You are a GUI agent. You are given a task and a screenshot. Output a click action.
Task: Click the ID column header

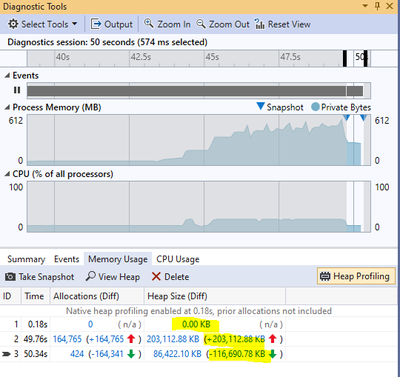tap(11, 296)
